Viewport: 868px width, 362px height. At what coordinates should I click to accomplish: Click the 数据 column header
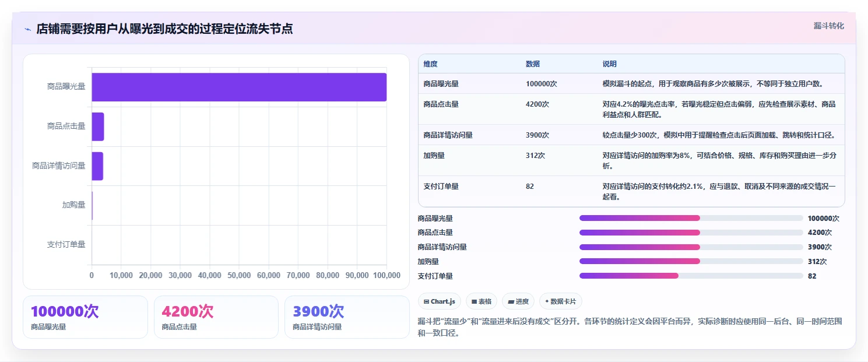pos(533,64)
